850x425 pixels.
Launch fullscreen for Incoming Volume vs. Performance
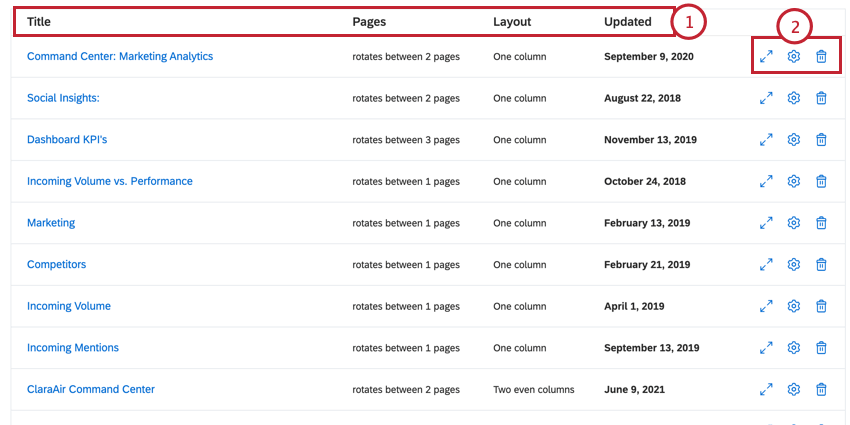[766, 181]
